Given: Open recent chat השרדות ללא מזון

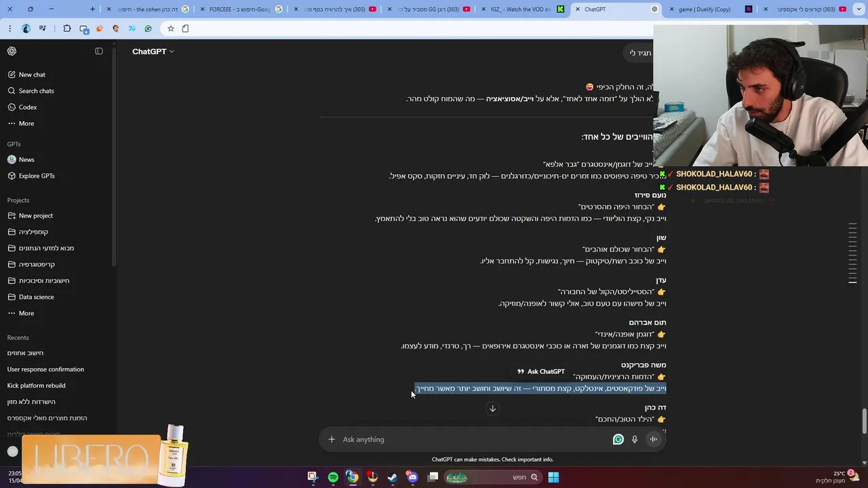Looking at the screenshot, I should click(x=31, y=402).
